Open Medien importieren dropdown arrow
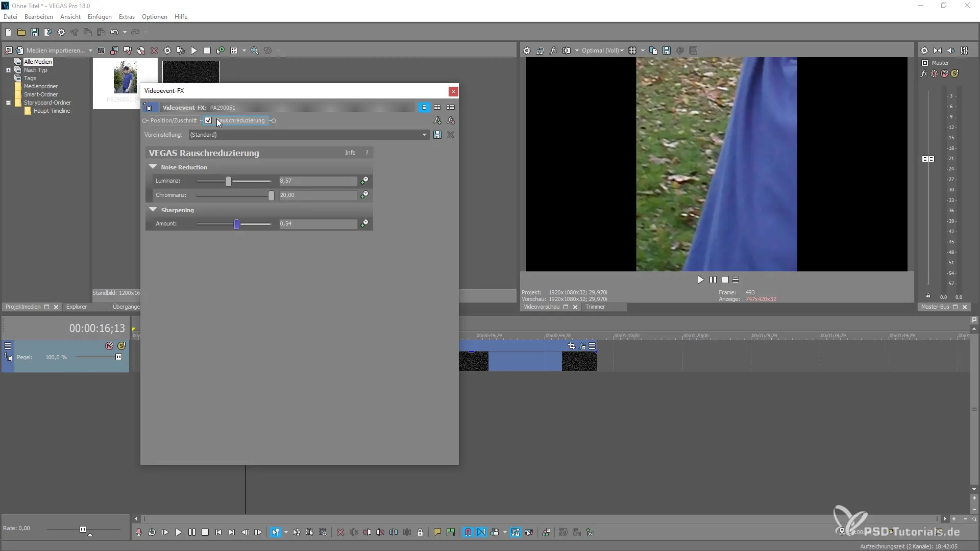 (x=90, y=51)
